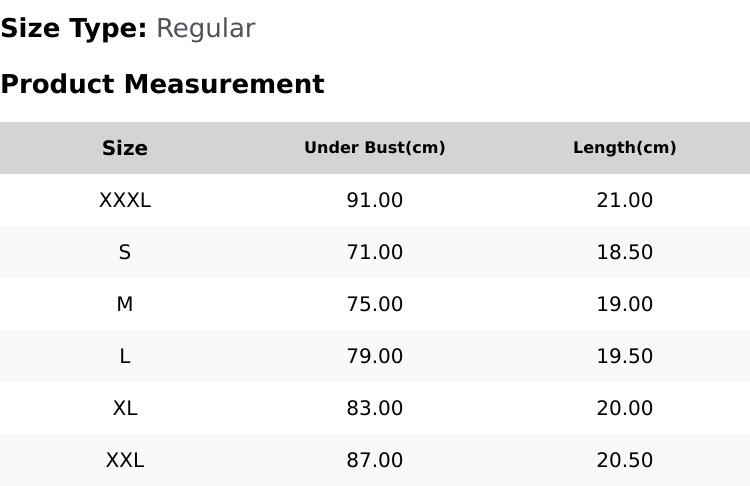Select the S size row label
The image size is (750, 486).
125,252
